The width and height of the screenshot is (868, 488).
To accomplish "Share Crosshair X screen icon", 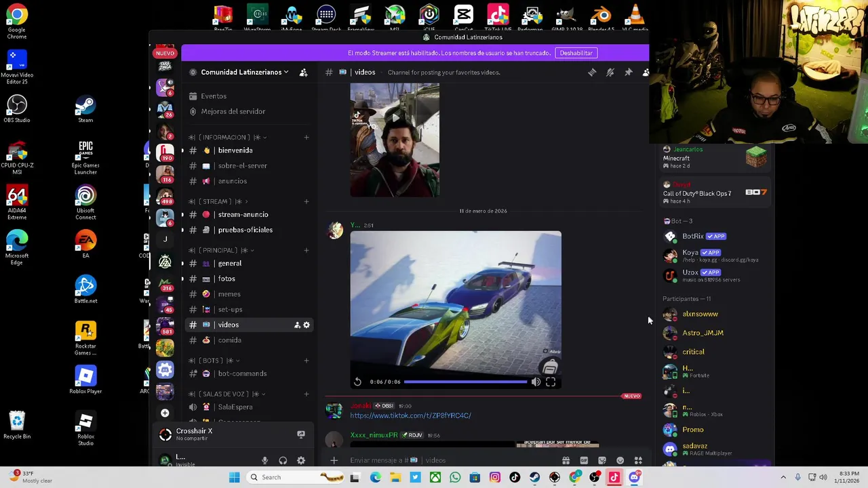I will [x=301, y=434].
